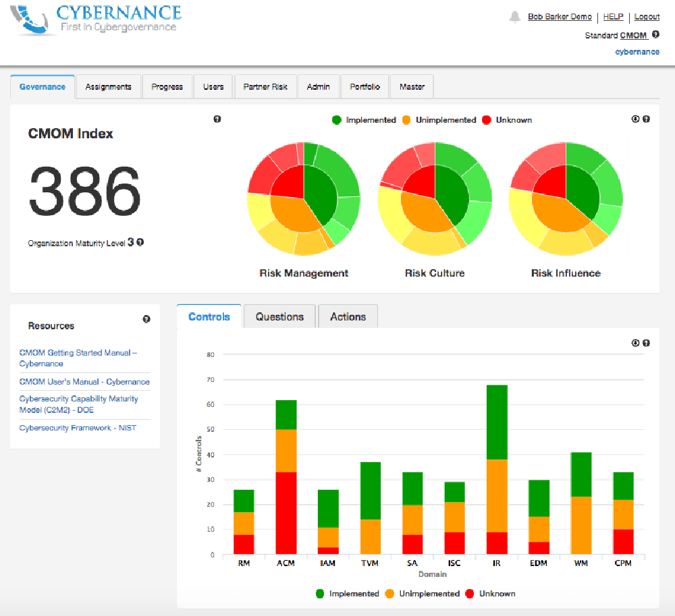Select the Controls chart tab
675x616 pixels.
click(209, 316)
